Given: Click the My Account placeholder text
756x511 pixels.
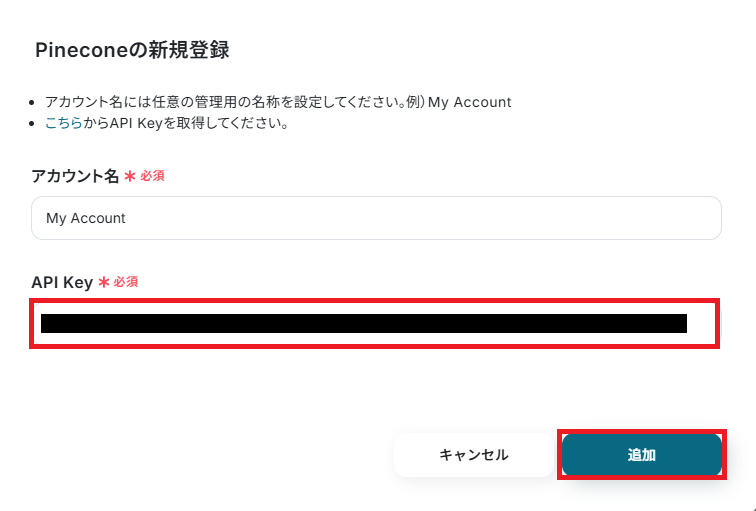Looking at the screenshot, I should 86,218.
